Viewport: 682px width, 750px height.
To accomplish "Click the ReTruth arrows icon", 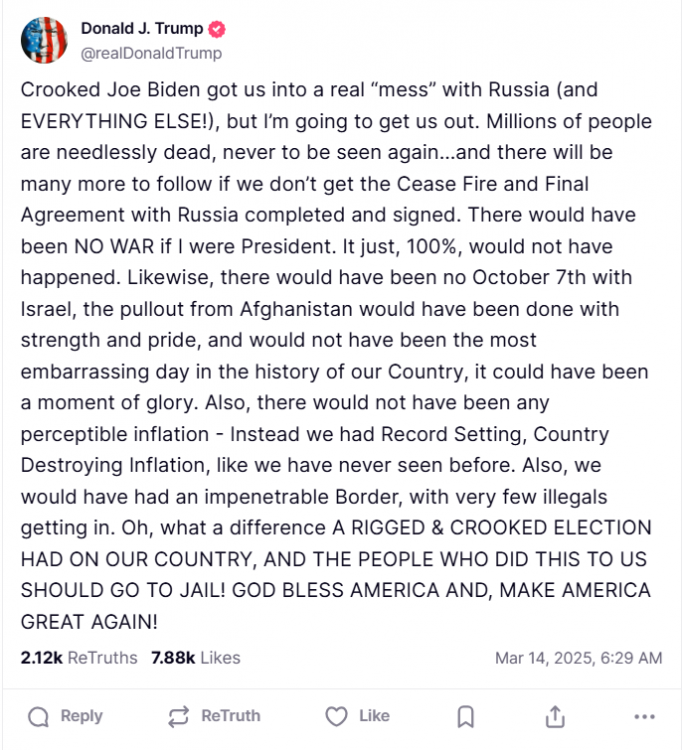I will pos(179,716).
